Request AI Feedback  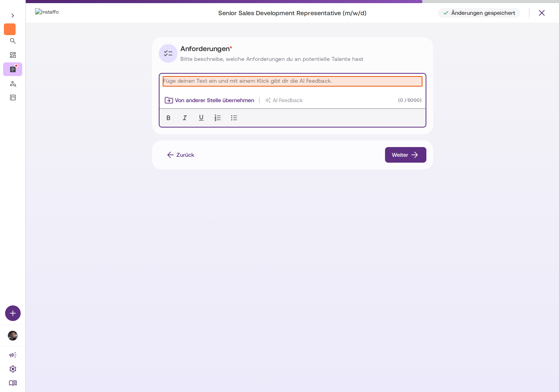[284, 100]
